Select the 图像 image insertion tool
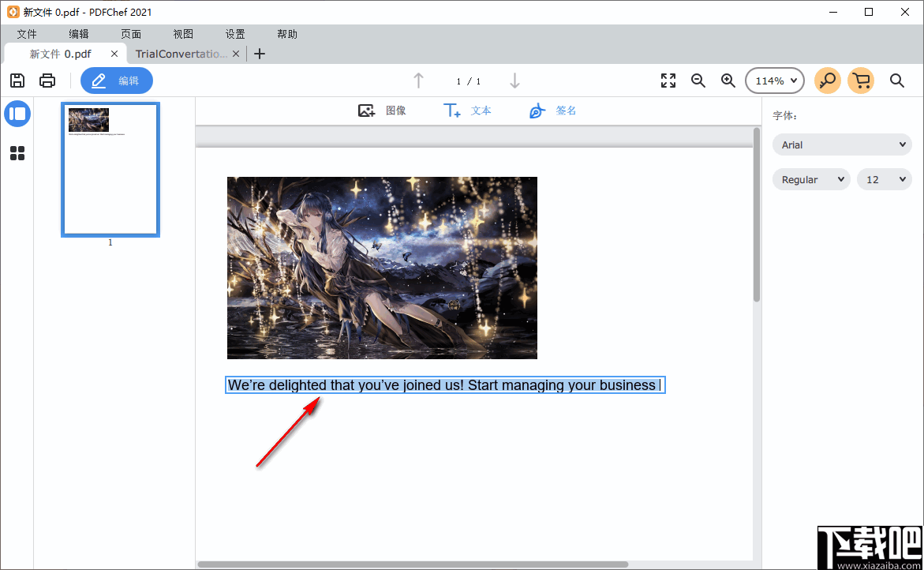The height and width of the screenshot is (570, 924). point(383,111)
